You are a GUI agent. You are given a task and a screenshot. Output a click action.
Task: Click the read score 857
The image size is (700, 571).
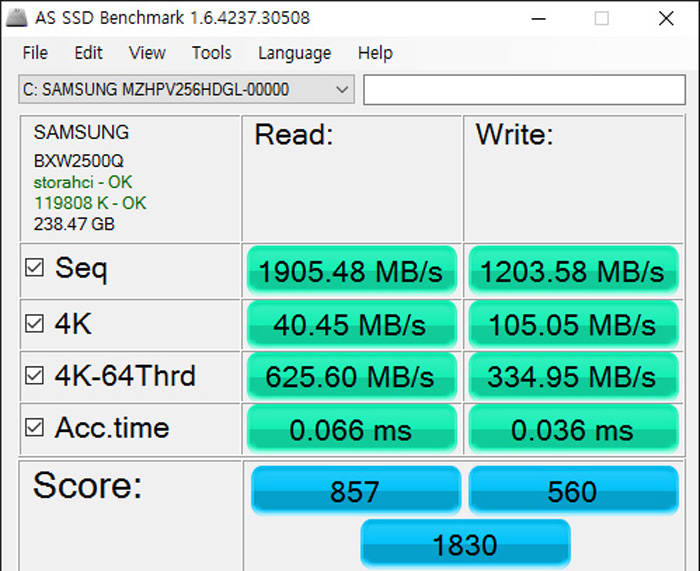(356, 491)
